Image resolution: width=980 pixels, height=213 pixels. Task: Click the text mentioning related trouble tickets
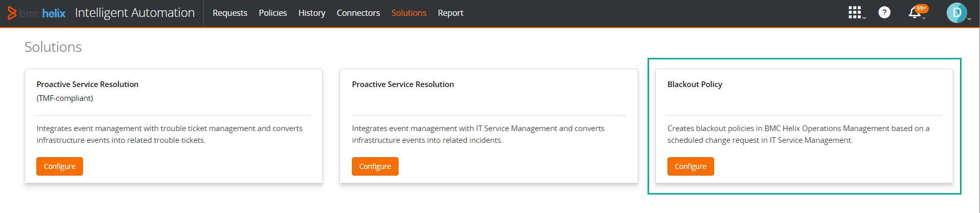pos(170,134)
